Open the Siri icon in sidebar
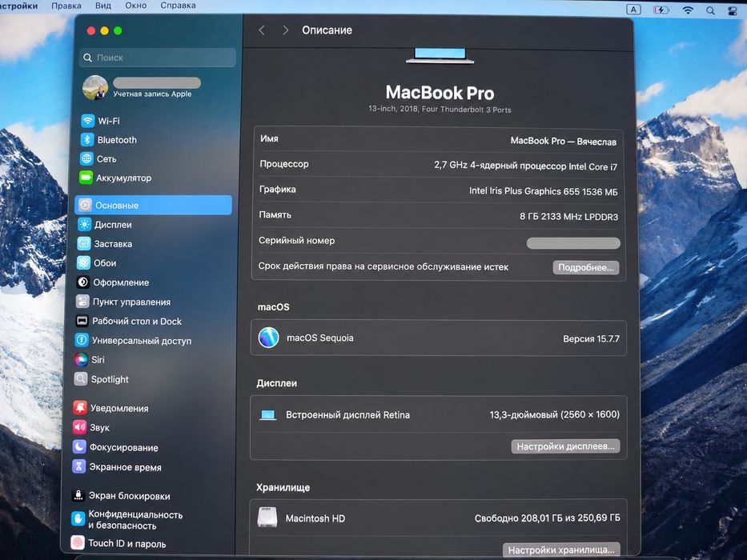This screenshot has height=560, width=747. pos(81,359)
